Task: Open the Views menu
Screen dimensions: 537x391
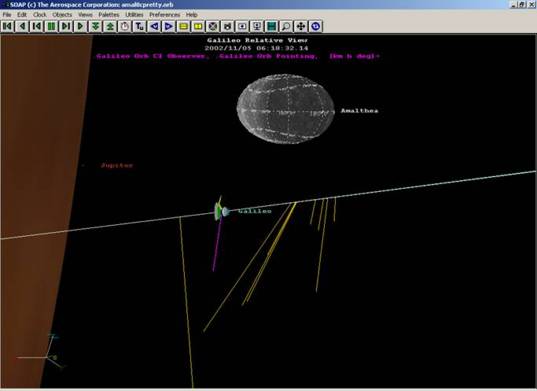Action: [85, 15]
